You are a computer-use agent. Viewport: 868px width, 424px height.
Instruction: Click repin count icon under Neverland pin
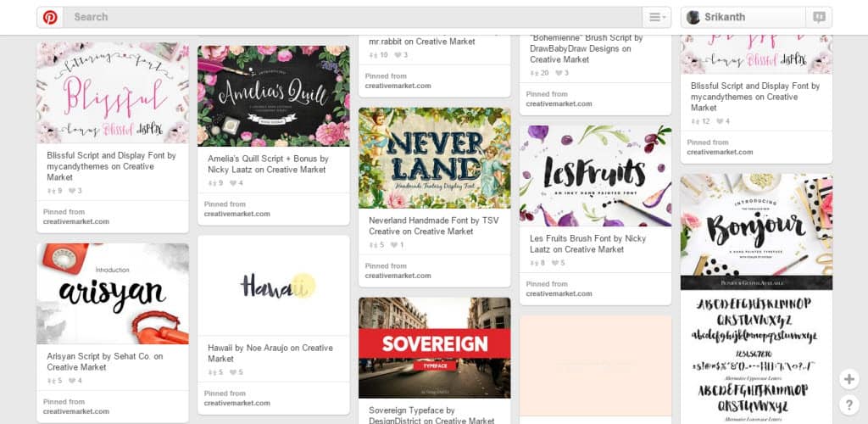pos(373,245)
